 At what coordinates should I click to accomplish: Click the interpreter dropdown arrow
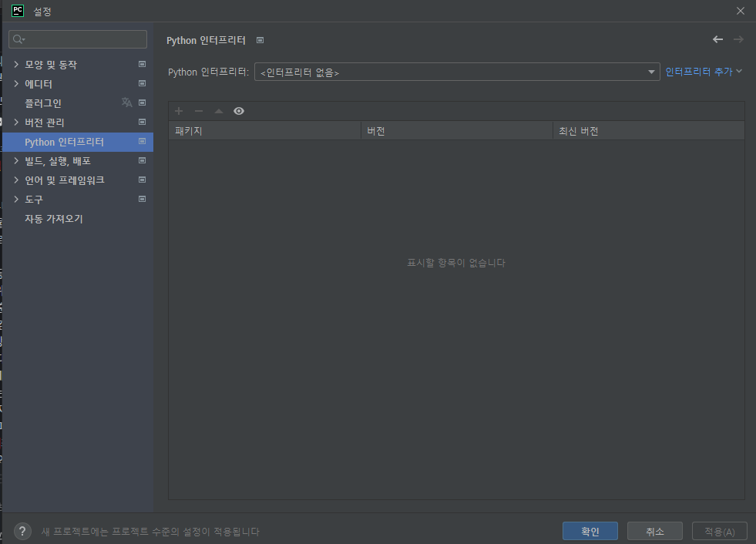[x=651, y=72]
